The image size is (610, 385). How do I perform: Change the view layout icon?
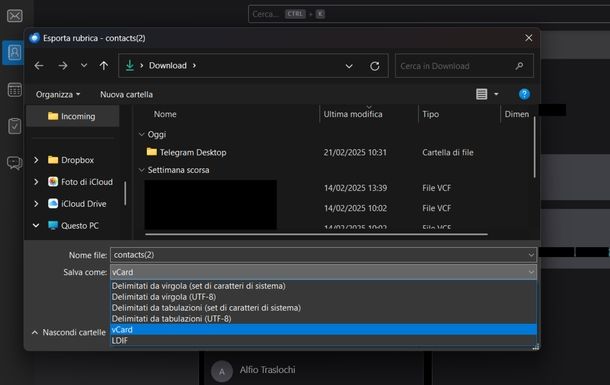coord(482,94)
